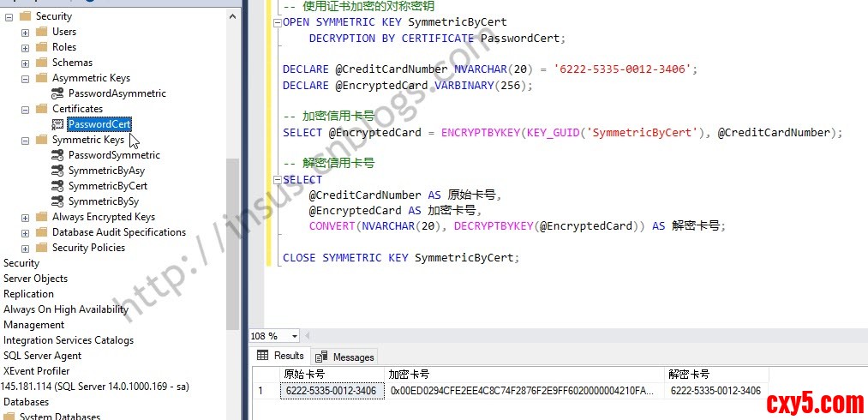Screen dimensions: 868x420
Task: Click the Symmetric Keys folder icon
Action: pos(41,140)
